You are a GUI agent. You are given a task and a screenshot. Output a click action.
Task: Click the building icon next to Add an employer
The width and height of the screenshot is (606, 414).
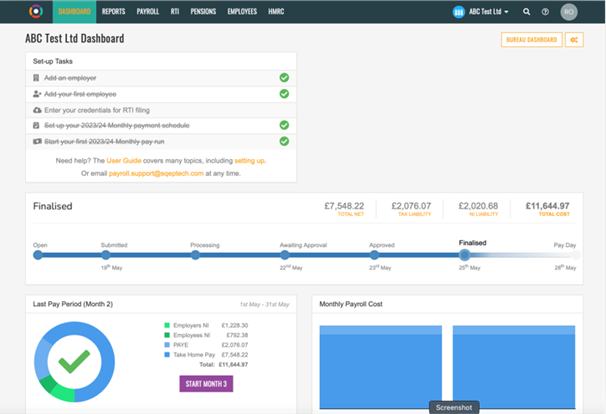(36, 78)
